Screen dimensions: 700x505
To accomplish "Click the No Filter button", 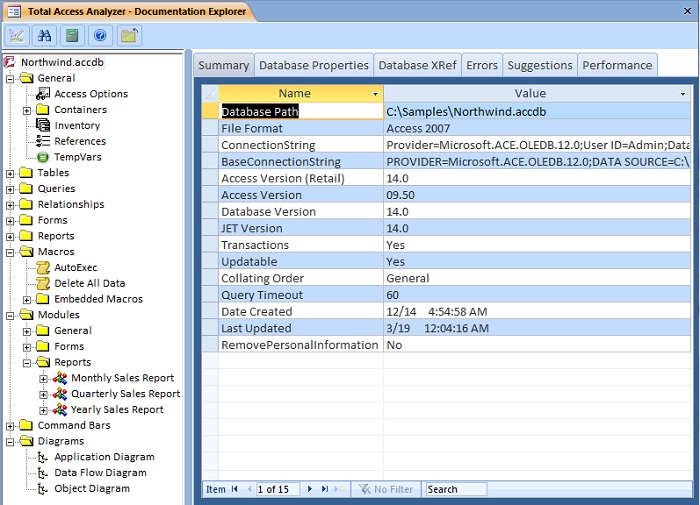I will click(387, 489).
